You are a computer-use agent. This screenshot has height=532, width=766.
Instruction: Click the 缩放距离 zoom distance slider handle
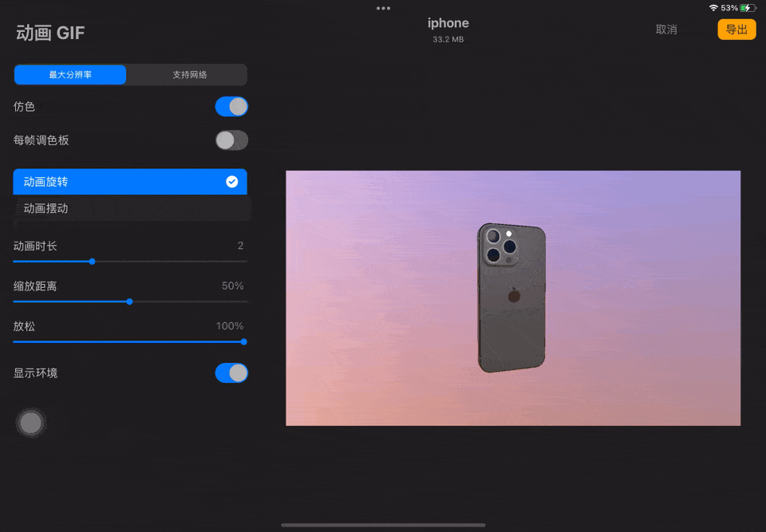[x=129, y=301]
